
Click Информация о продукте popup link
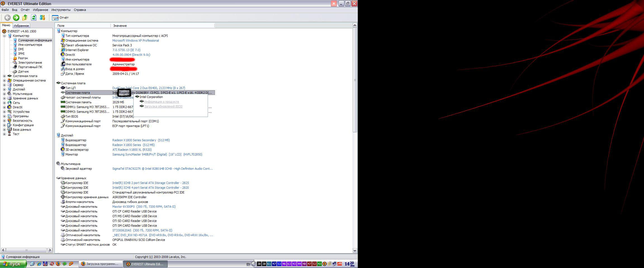(162, 102)
